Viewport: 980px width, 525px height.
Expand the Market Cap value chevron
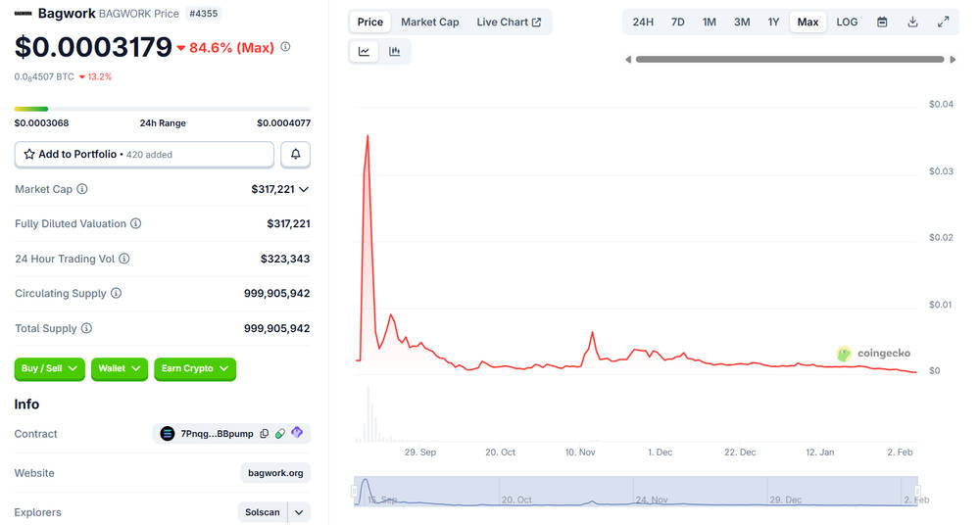(x=304, y=189)
